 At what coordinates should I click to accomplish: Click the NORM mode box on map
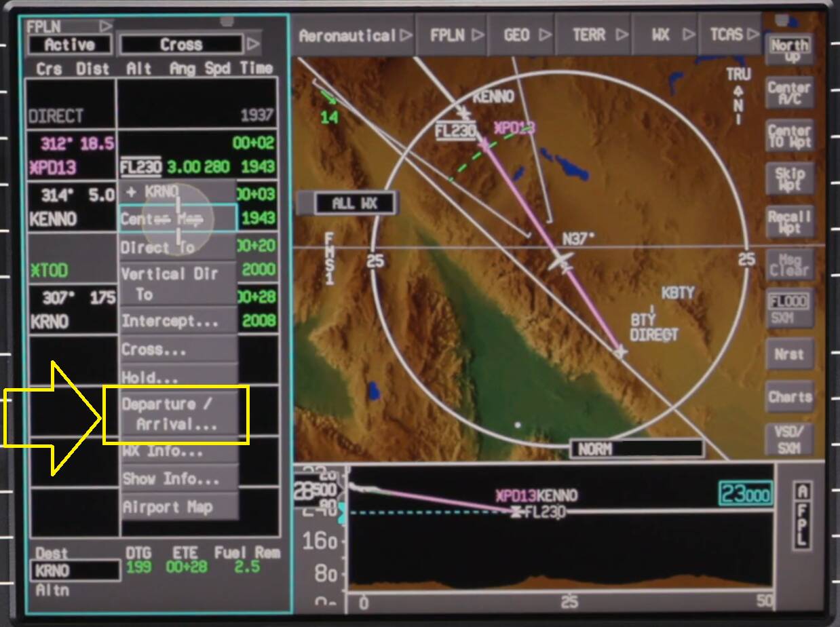(636, 449)
